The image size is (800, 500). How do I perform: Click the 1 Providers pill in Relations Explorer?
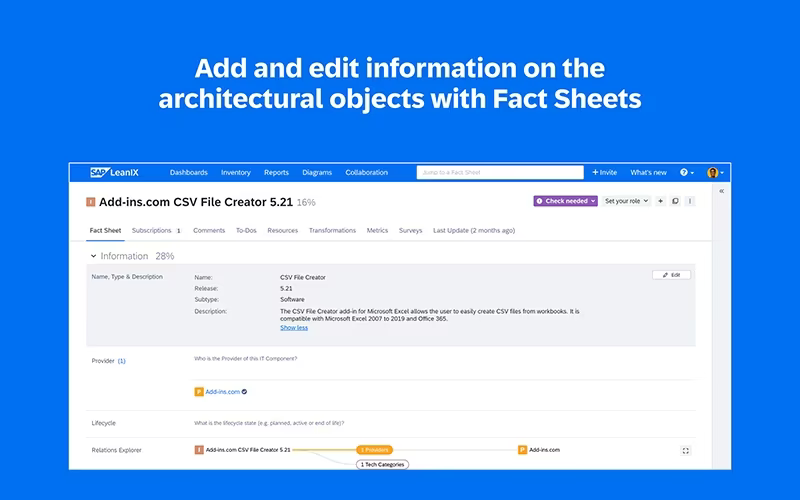[x=374, y=450]
